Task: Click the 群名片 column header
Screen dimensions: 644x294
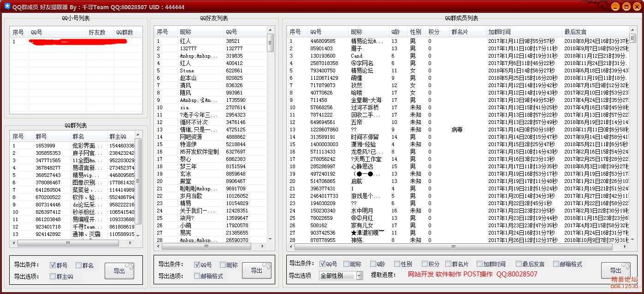Action: pyautogui.click(x=467, y=32)
